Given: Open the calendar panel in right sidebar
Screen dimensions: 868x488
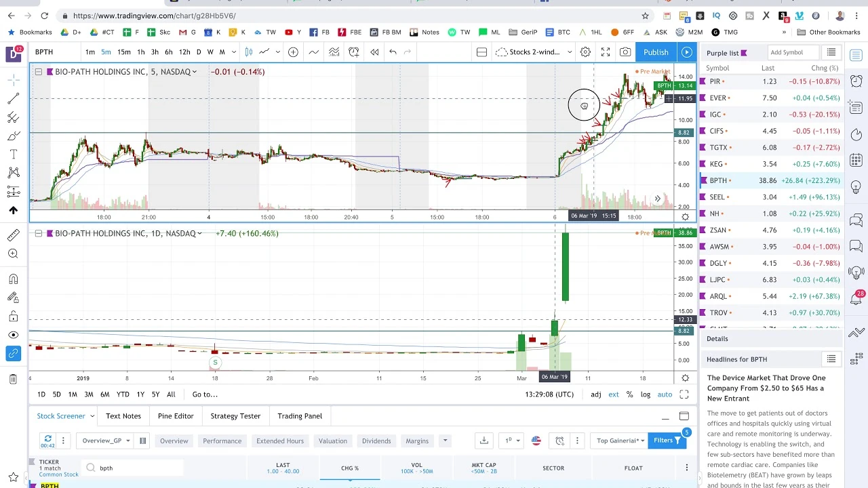Looking at the screenshot, I should pyautogui.click(x=856, y=161).
